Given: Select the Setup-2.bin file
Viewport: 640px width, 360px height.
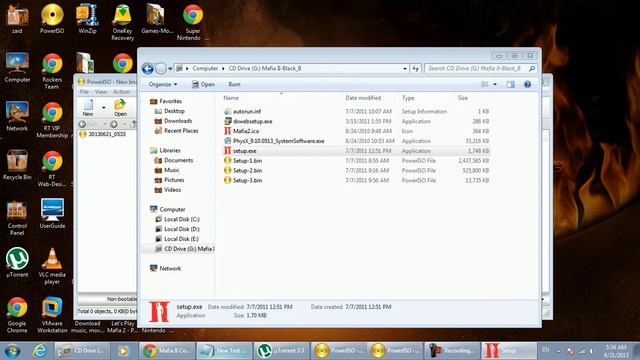Looking at the screenshot, I should click(x=247, y=170).
